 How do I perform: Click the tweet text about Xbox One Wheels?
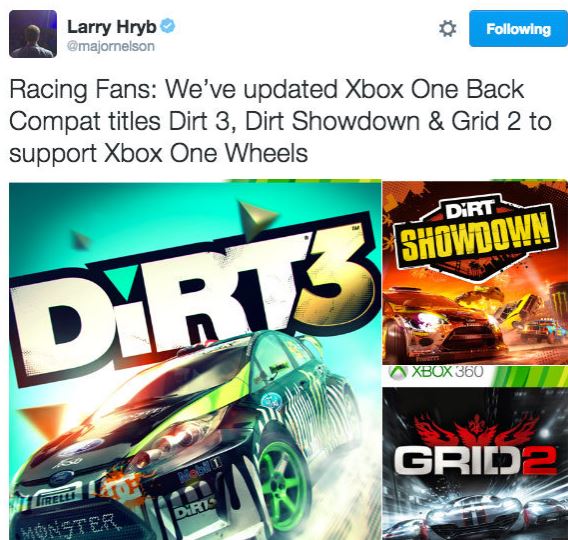coord(280,121)
